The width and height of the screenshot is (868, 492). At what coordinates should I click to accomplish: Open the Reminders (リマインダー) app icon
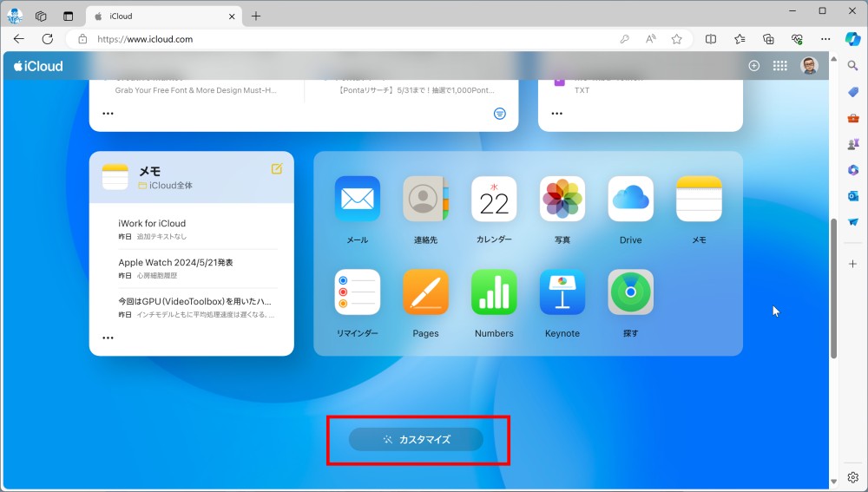pyautogui.click(x=357, y=292)
